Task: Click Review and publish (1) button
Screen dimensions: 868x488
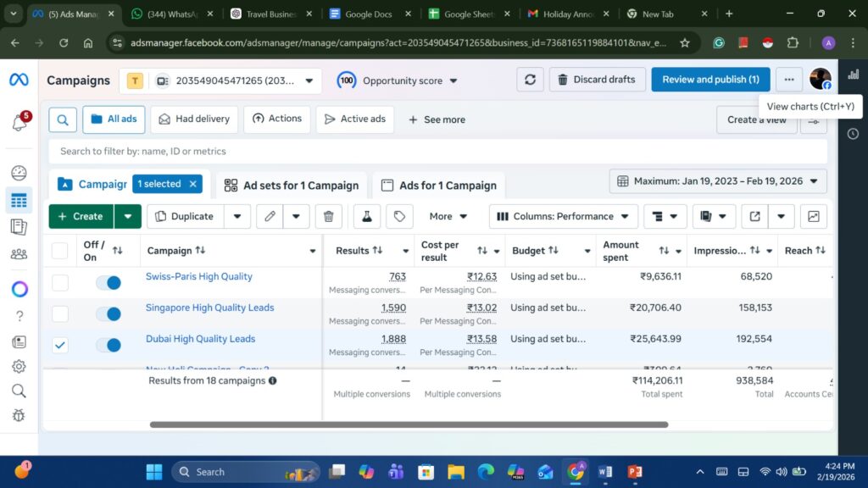Action: (x=710, y=80)
